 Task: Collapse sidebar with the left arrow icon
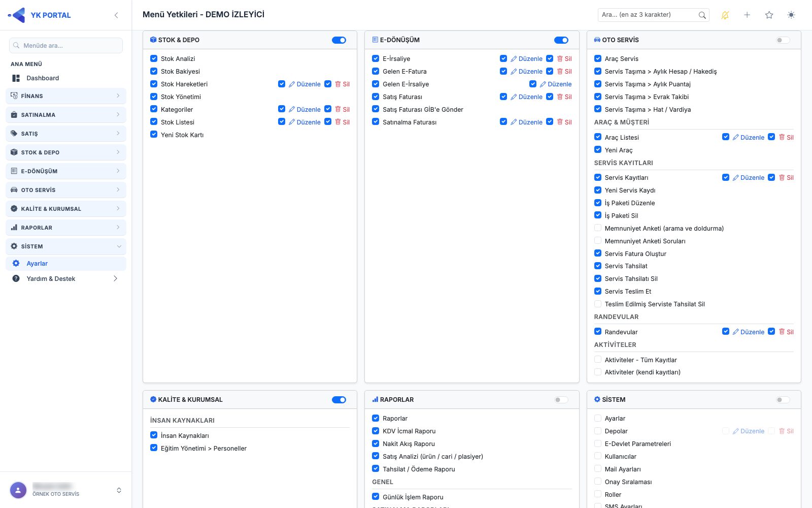116,15
